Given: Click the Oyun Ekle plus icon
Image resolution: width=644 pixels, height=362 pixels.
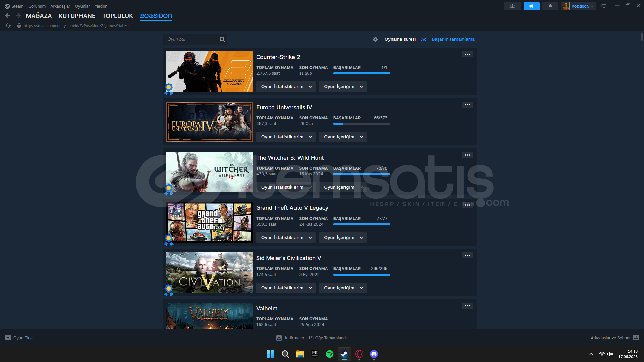Looking at the screenshot, I should 8,338.
